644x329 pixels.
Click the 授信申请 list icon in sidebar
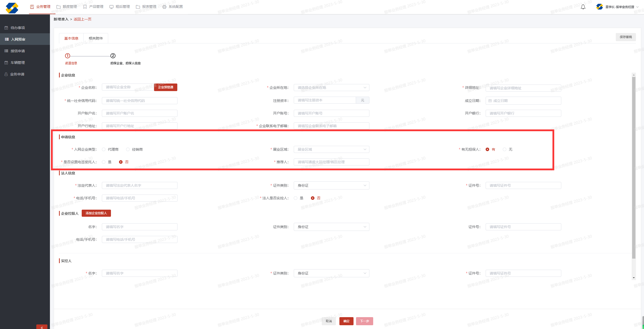6,51
